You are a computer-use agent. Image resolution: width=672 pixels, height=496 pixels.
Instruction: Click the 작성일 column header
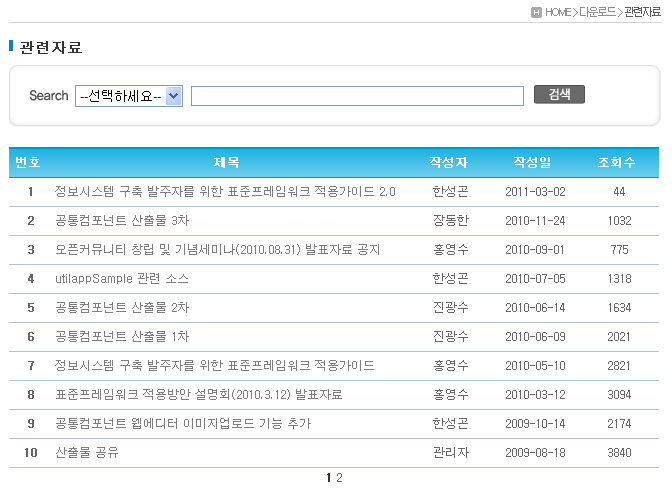(532, 162)
